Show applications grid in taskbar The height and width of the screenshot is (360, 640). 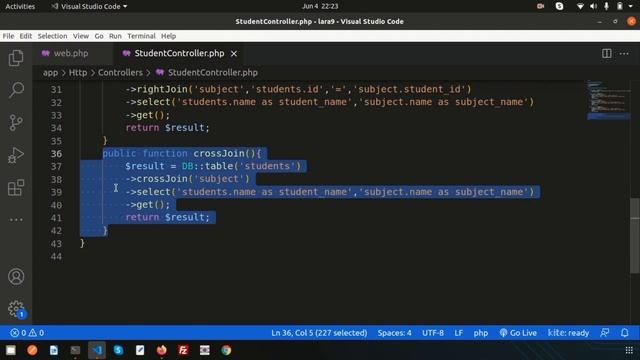tap(629, 350)
